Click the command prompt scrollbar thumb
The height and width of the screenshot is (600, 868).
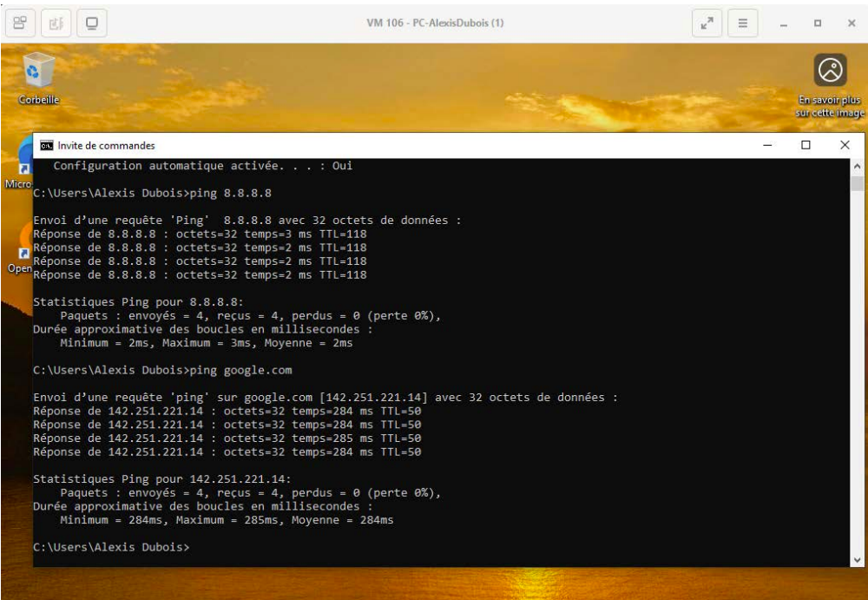pos(858,183)
